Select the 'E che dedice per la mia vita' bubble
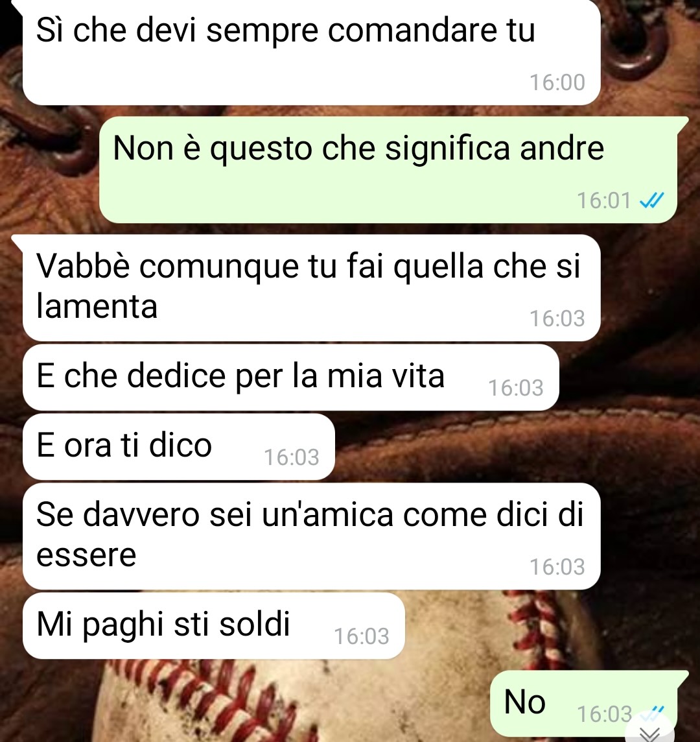 coord(291,377)
